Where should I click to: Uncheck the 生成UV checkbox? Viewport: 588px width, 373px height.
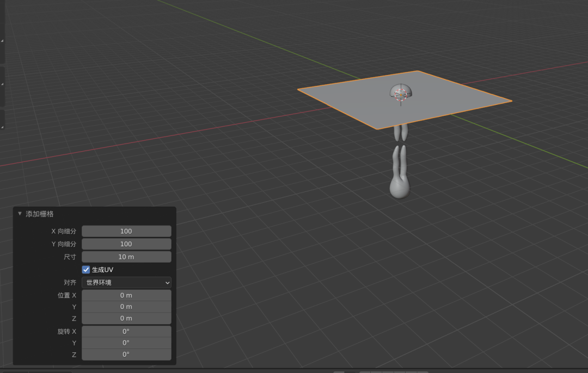point(86,270)
